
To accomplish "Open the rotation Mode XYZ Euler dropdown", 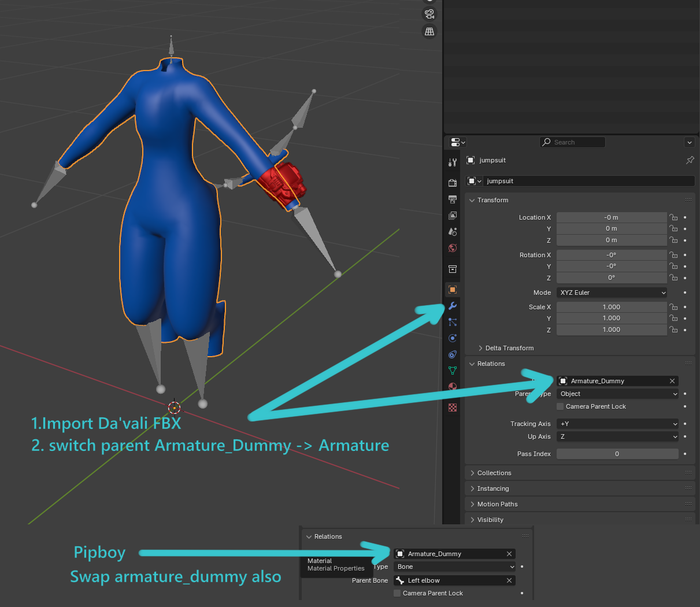I will coord(612,293).
